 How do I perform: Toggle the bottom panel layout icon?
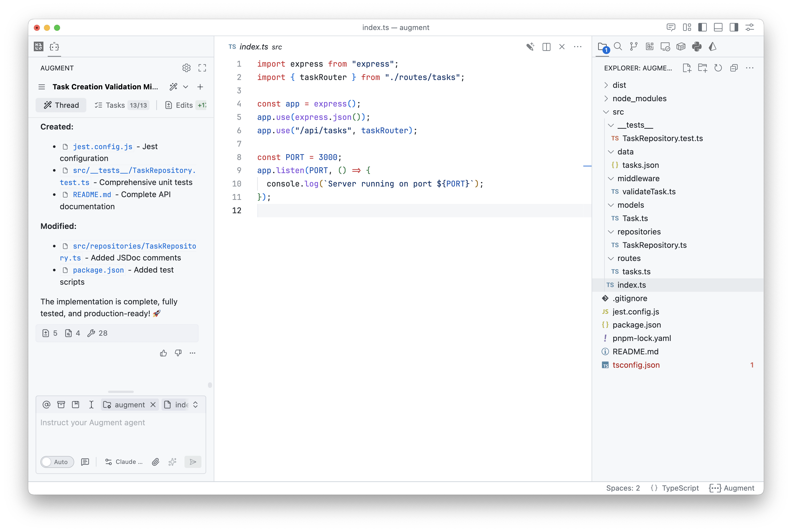point(718,28)
